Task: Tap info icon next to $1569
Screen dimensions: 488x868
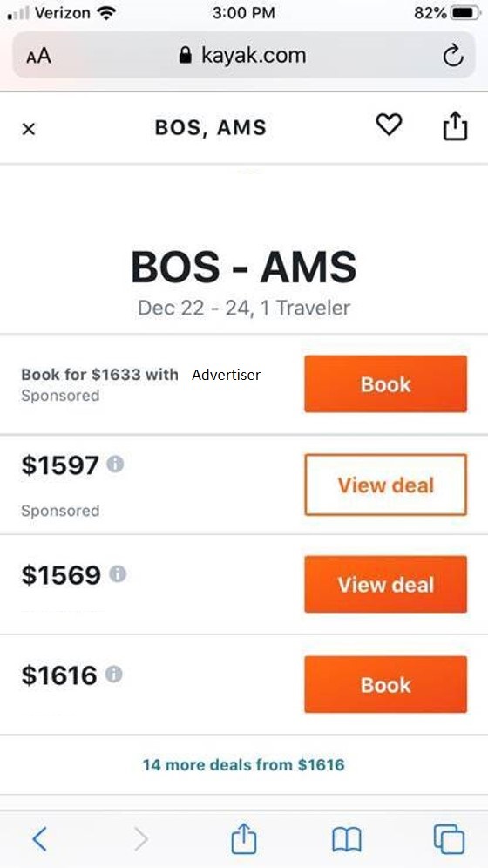Action: (x=118, y=574)
